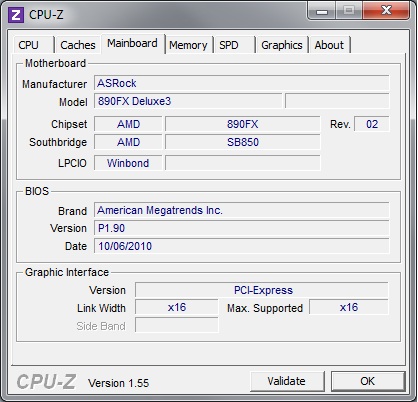Click the Max. Supported label
The height and width of the screenshot is (402, 418).
click(x=265, y=308)
